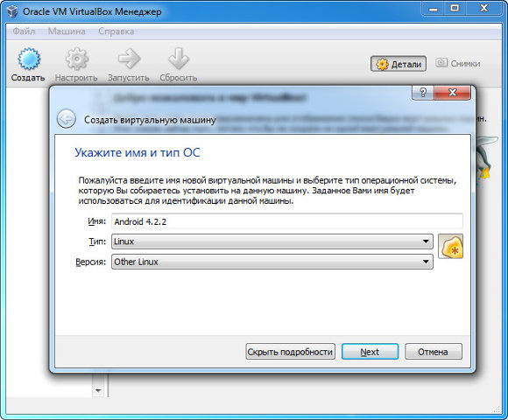Click the question mark help button

coord(423,93)
